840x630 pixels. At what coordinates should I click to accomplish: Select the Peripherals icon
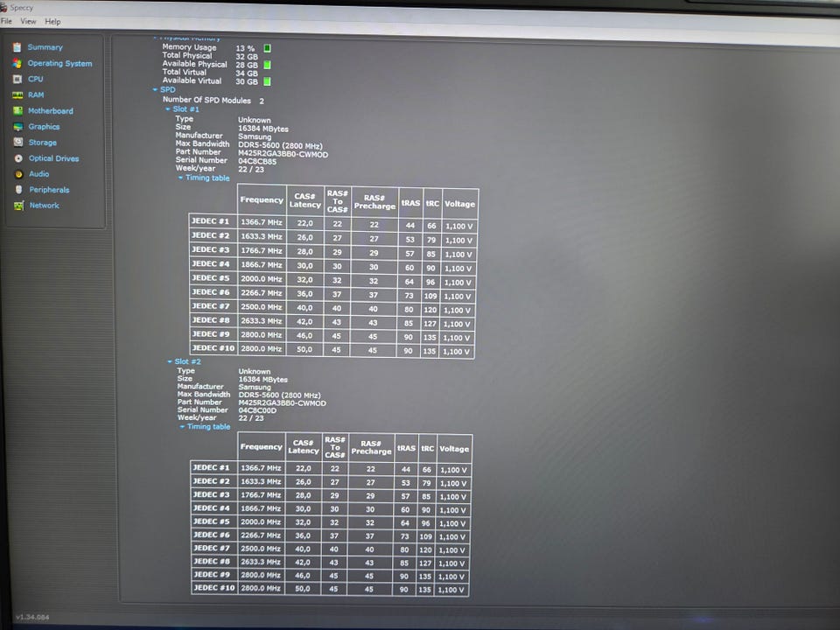(x=18, y=190)
